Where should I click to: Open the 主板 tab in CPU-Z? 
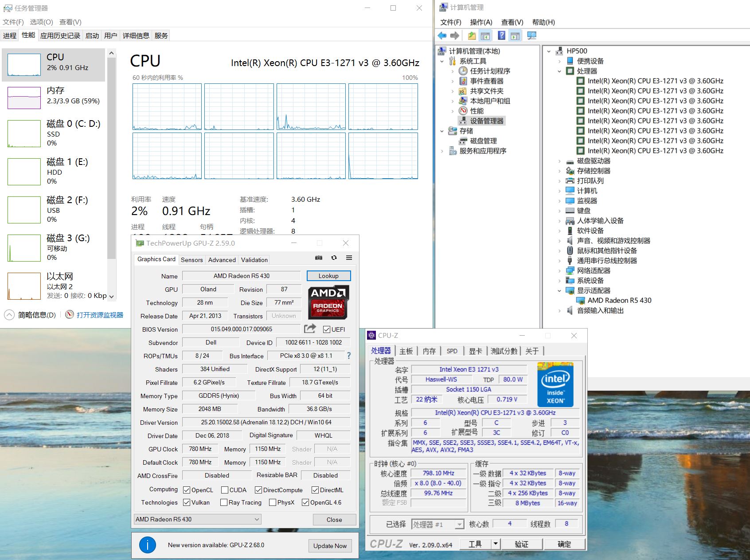tap(406, 351)
